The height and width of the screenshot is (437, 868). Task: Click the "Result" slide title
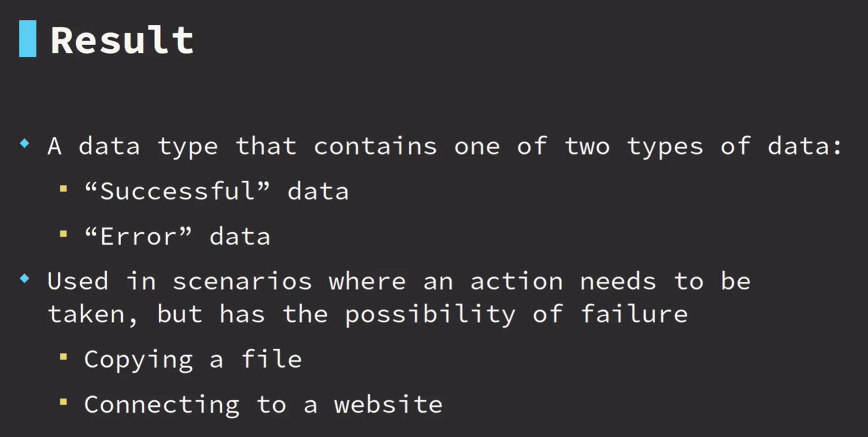point(122,40)
